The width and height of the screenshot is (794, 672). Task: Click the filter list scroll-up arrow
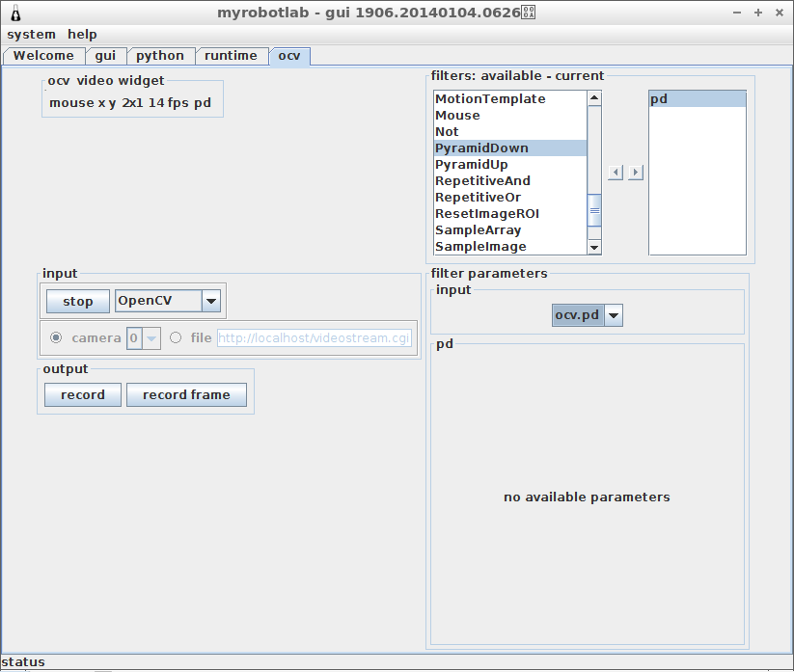[x=594, y=98]
